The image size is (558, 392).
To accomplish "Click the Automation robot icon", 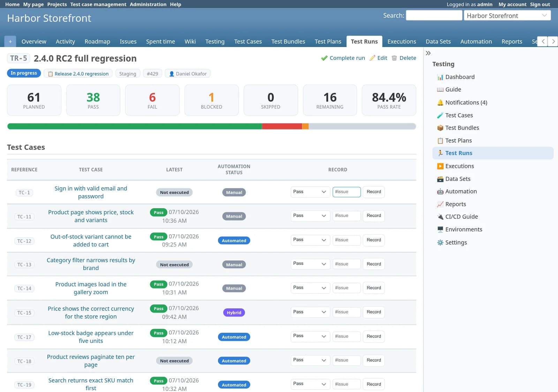I will (440, 192).
